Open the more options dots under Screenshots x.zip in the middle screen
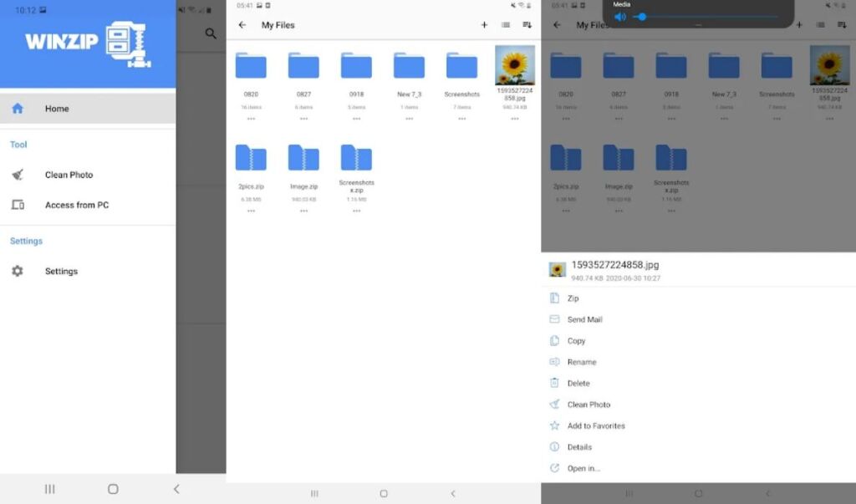 [356, 211]
